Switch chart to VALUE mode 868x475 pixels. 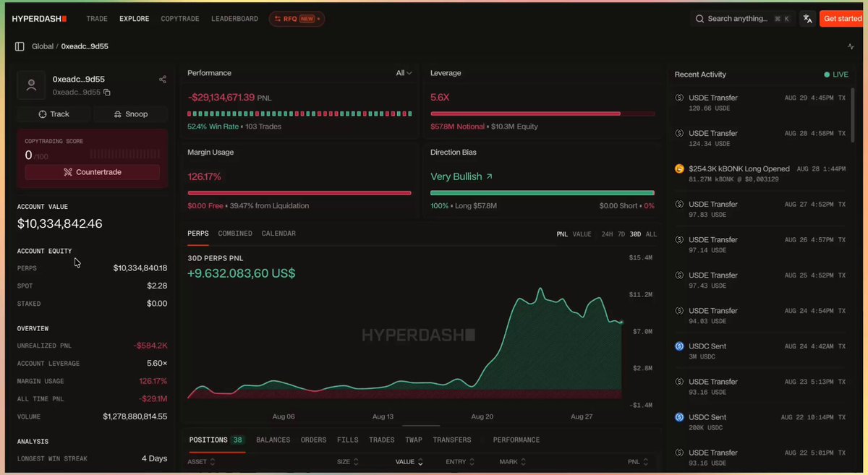(x=582, y=234)
